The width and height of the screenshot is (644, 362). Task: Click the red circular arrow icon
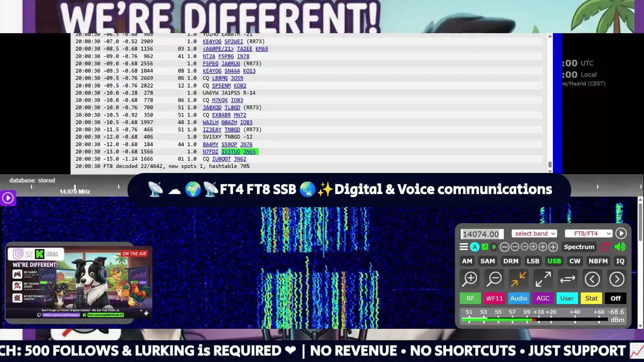(606, 247)
